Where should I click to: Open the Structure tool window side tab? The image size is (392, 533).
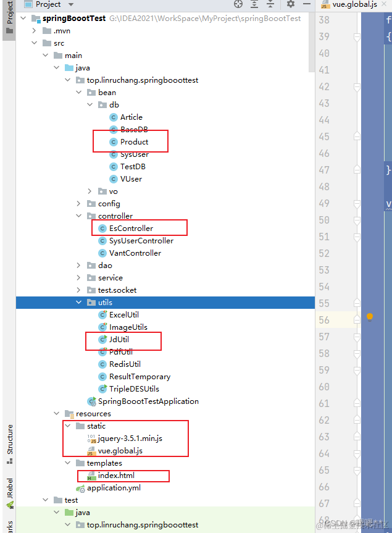point(9,443)
